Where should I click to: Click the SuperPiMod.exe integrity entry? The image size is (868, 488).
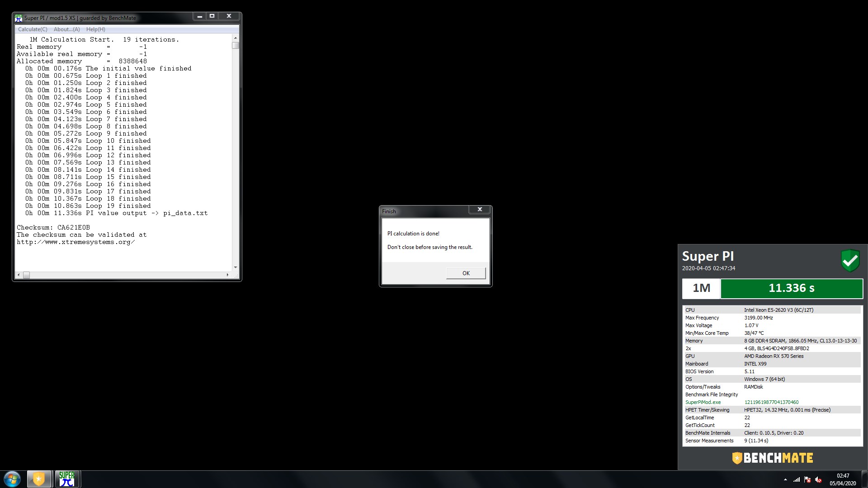pos(703,402)
